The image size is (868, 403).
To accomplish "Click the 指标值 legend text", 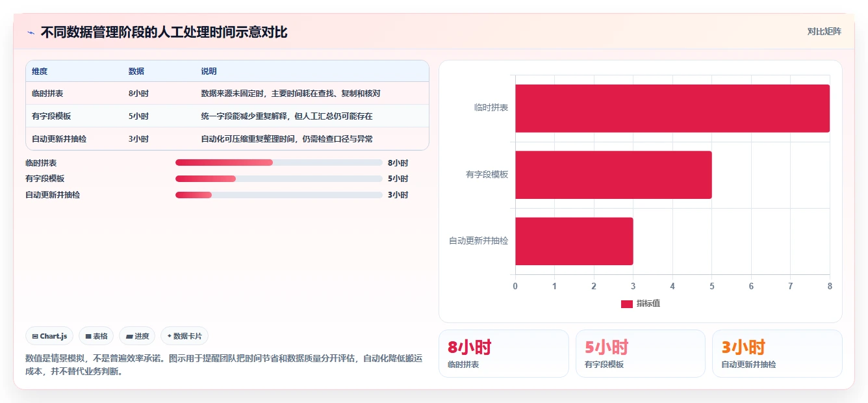I will tap(648, 304).
